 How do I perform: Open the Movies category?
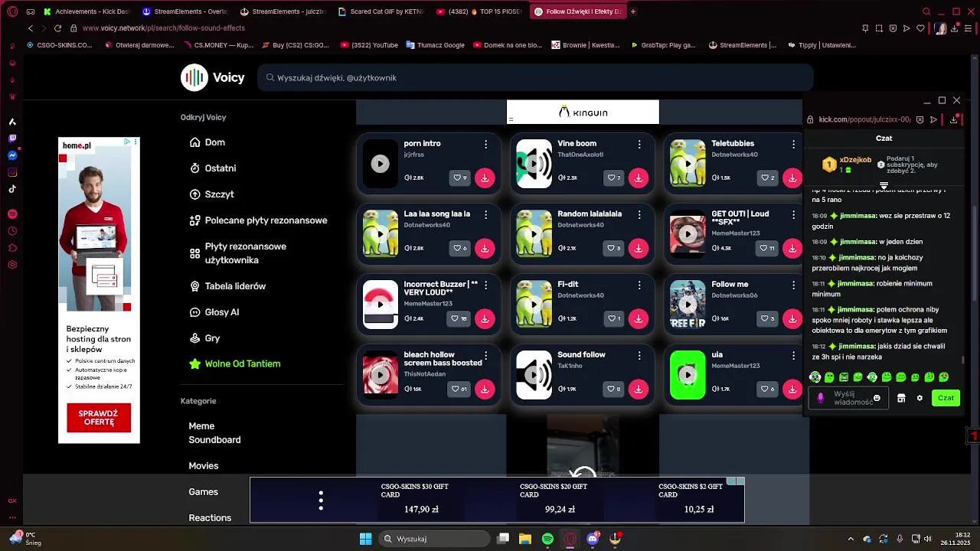point(204,466)
